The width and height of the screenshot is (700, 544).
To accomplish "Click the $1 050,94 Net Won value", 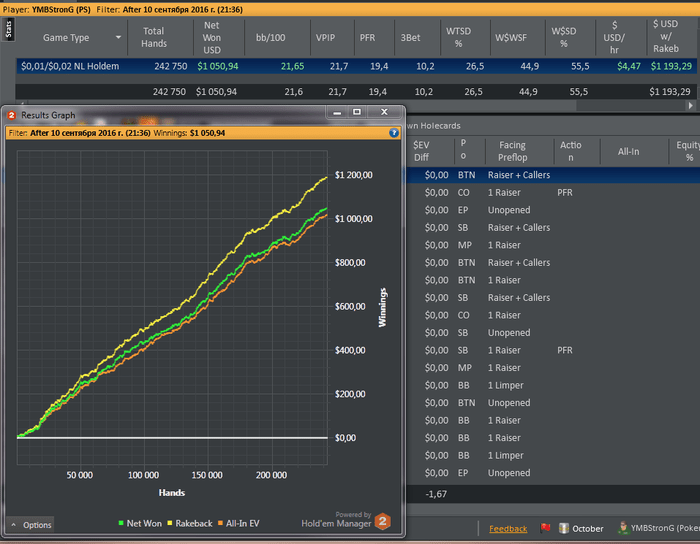I will 218,66.
